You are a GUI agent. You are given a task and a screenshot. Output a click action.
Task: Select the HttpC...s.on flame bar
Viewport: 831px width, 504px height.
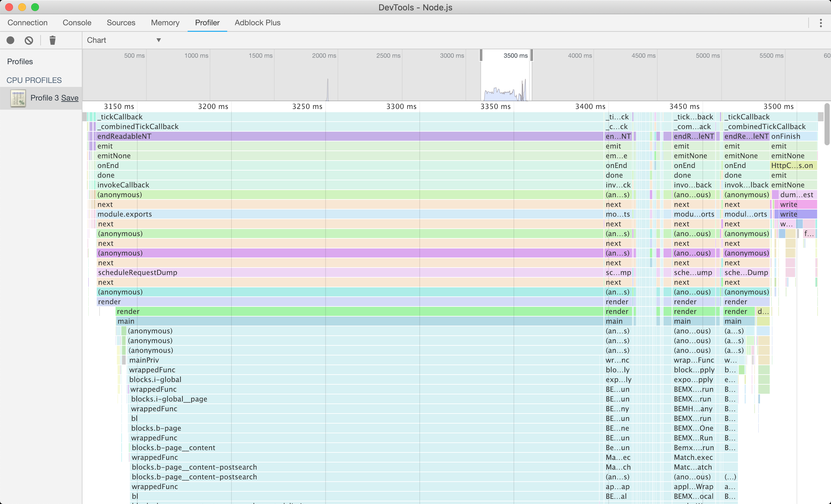[x=794, y=166]
